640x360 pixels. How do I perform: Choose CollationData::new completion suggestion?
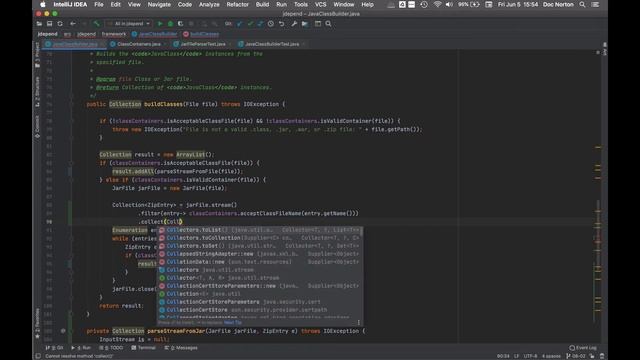click(x=260, y=262)
